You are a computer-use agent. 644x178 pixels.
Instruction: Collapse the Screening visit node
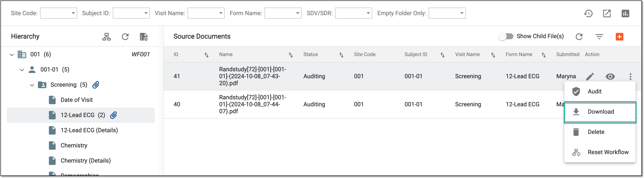(x=32, y=85)
